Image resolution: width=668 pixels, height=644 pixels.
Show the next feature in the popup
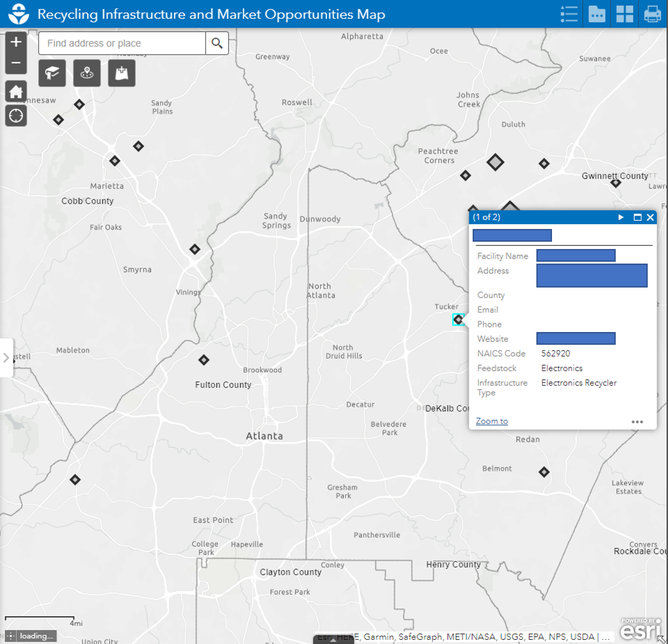point(621,217)
